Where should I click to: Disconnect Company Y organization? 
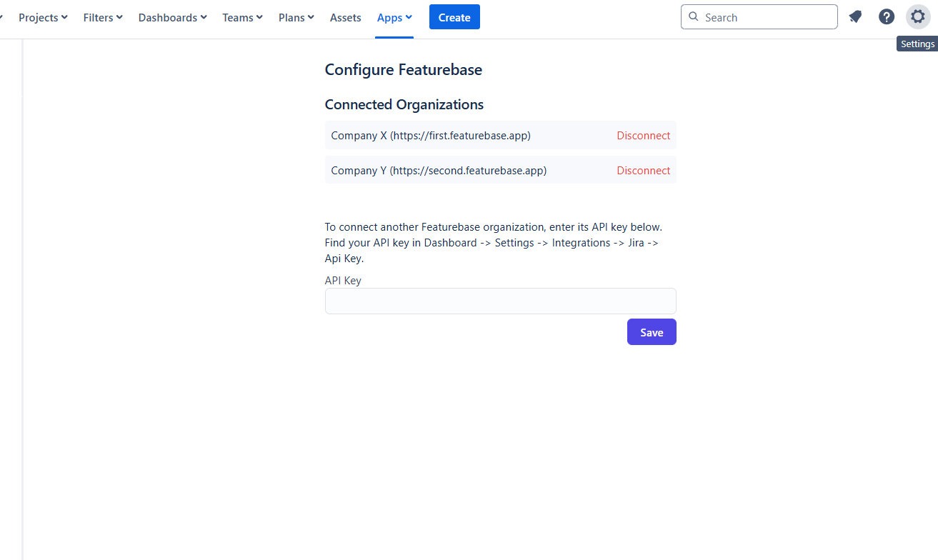(x=644, y=171)
